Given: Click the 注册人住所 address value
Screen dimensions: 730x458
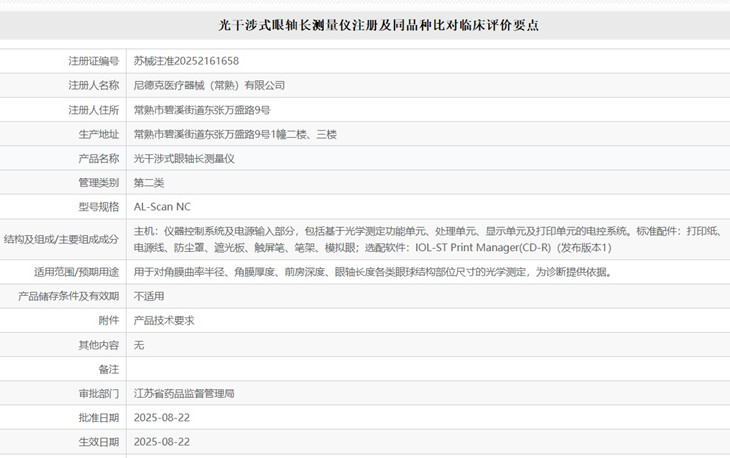Looking at the screenshot, I should pyautogui.click(x=202, y=109).
